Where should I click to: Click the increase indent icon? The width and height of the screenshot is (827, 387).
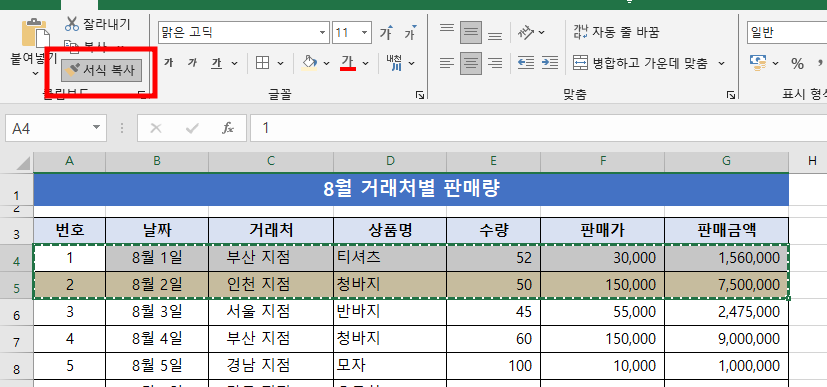click(x=550, y=63)
